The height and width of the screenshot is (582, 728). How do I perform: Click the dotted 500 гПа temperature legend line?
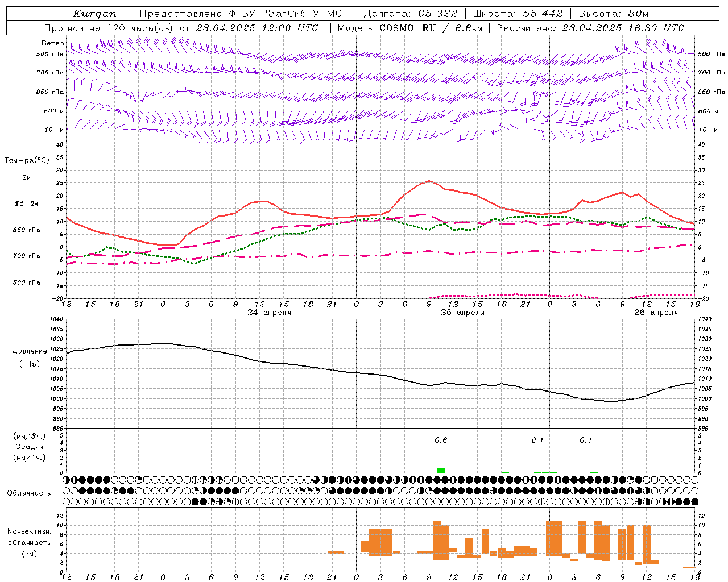tap(26, 289)
